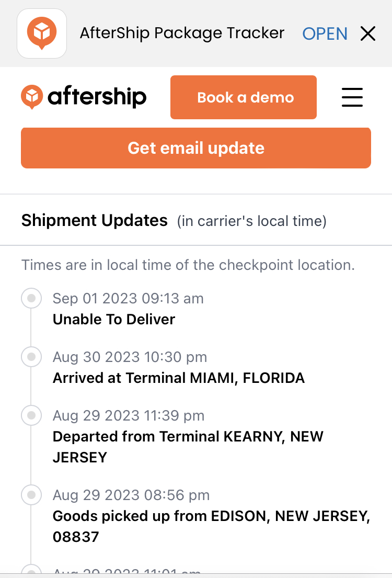
Task: Dismiss the app banner with X
Action: [367, 33]
